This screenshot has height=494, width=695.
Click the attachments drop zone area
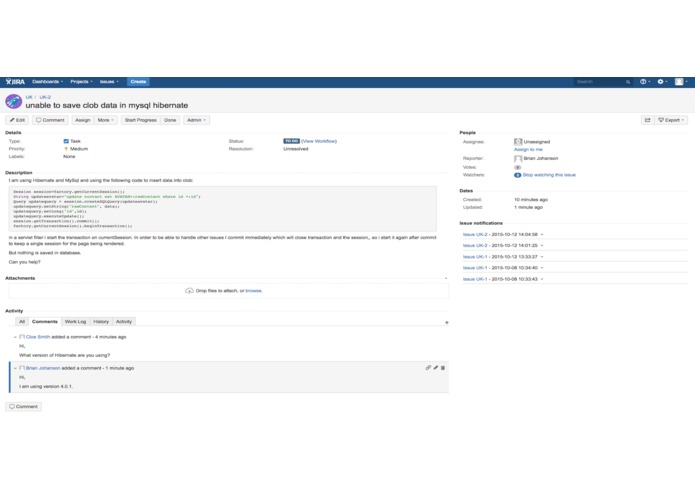pos(228,291)
